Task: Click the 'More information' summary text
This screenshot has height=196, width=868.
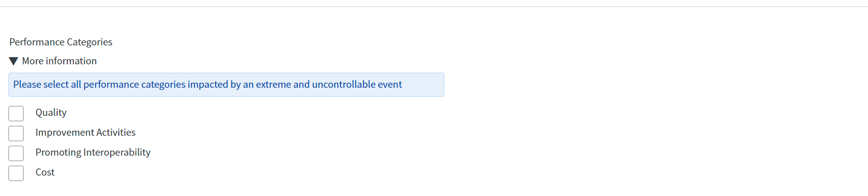Action: (x=59, y=61)
